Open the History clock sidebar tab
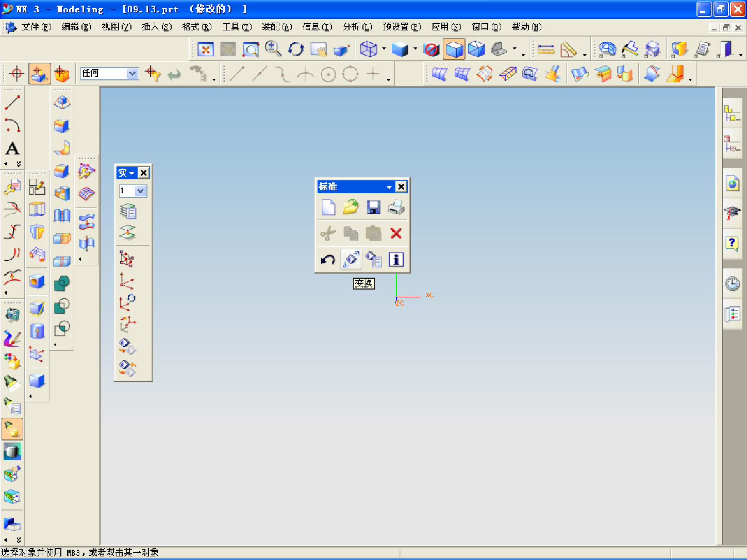Viewport: 747px width, 560px height. (732, 283)
